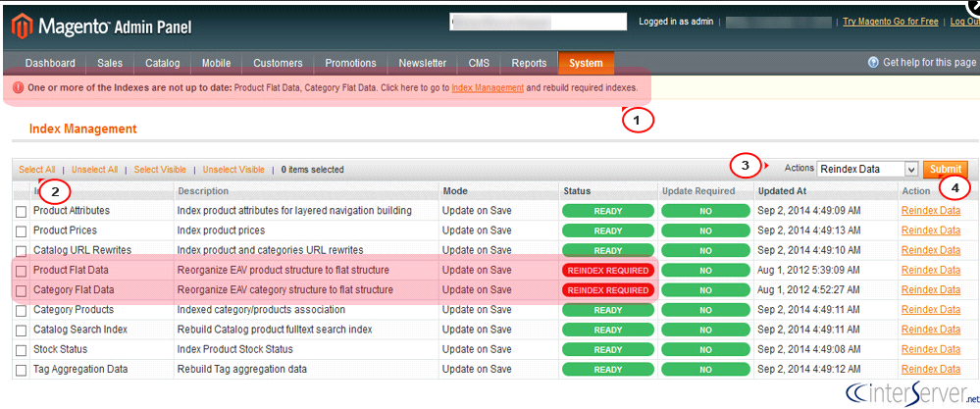Open the Reports menu
This screenshot has width=980, height=409.
529,63
